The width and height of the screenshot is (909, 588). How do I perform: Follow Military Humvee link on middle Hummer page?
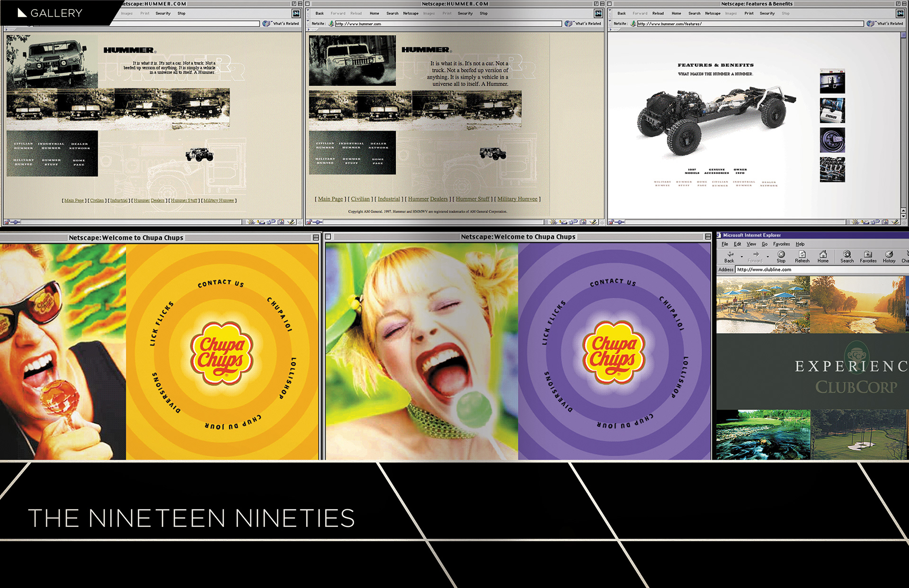[517, 199]
